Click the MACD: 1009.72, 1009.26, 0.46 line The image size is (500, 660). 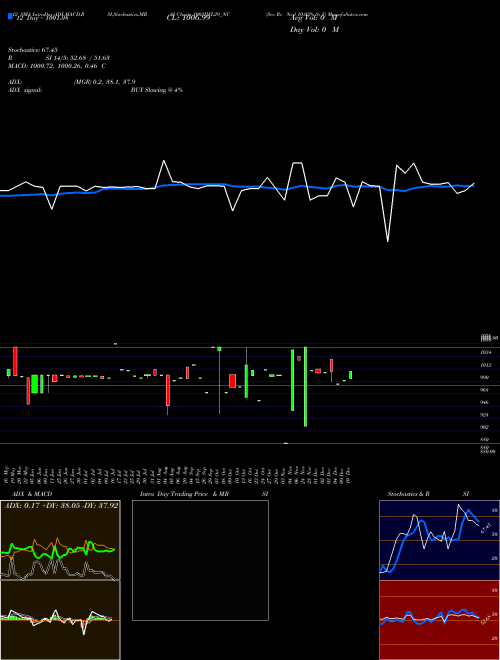pyautogui.click(x=57, y=66)
